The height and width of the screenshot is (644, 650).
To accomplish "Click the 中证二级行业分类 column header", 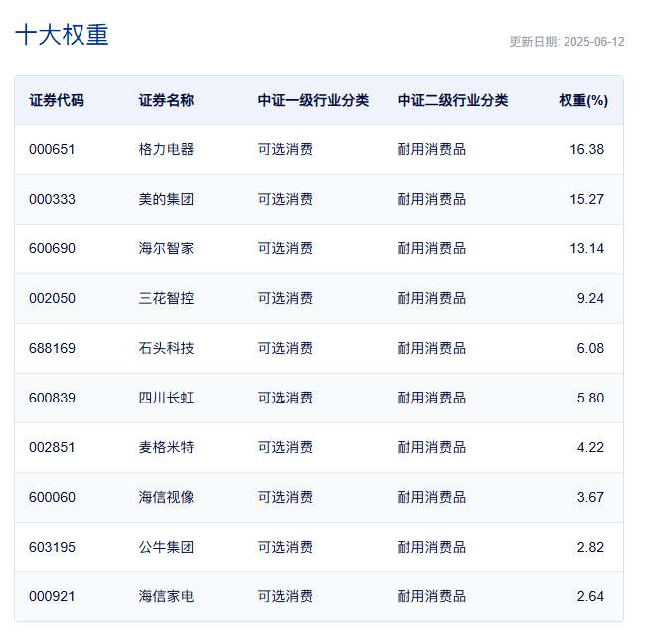I will point(452,100).
